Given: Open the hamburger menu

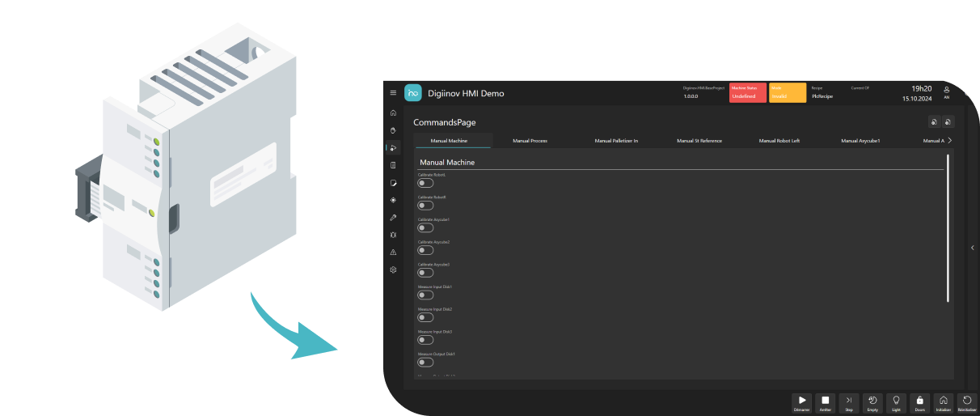Looking at the screenshot, I should point(393,93).
